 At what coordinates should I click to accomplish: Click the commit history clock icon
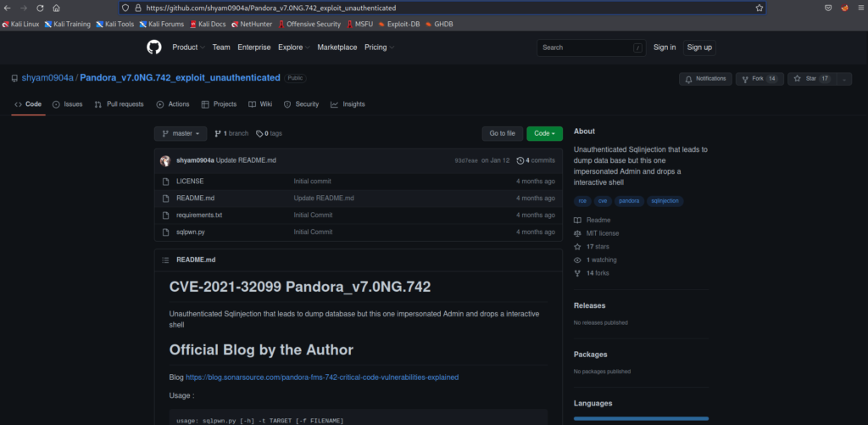520,160
